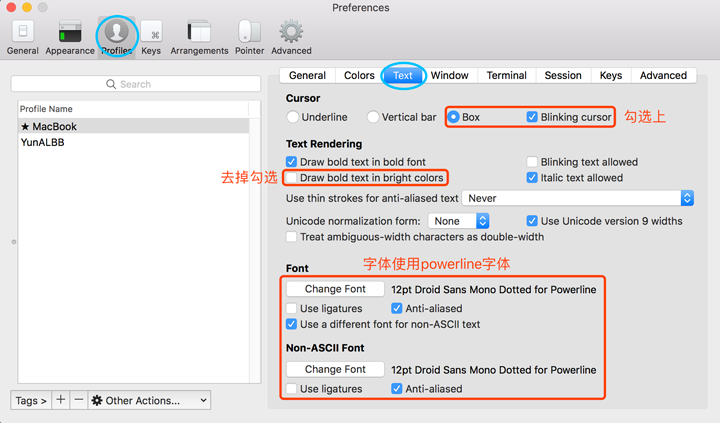Open the thin strokes Never dropdown
This screenshot has height=423, width=720.
(x=578, y=198)
